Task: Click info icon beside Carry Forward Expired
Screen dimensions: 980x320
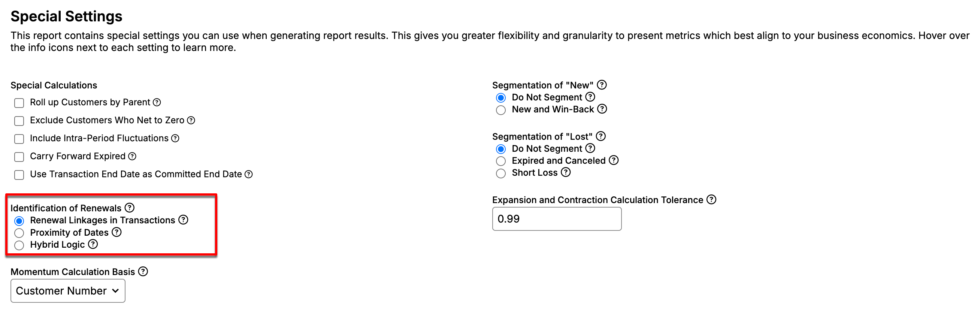Action: [x=132, y=156]
